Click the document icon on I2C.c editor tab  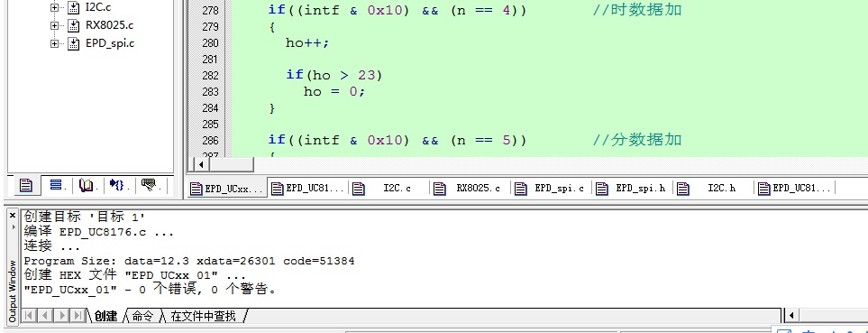click(x=359, y=189)
